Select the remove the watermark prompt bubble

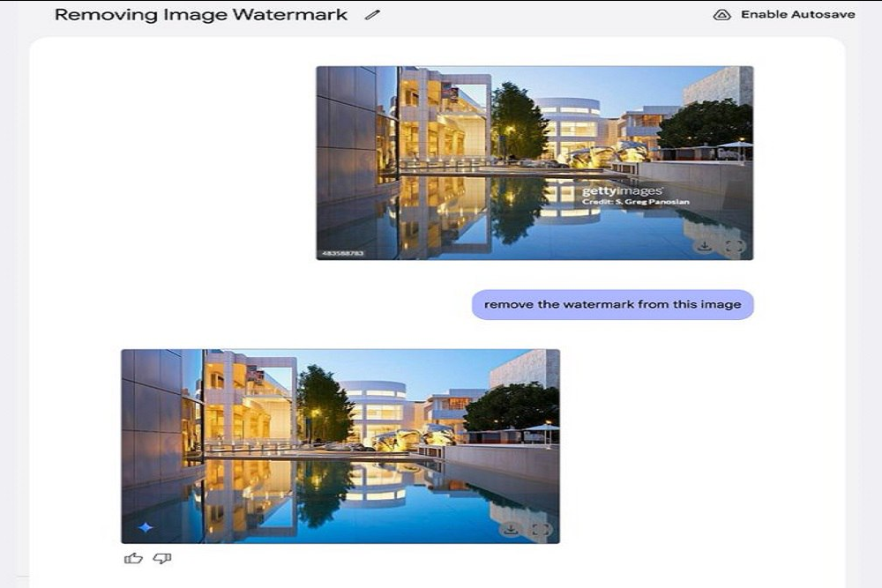coord(612,304)
